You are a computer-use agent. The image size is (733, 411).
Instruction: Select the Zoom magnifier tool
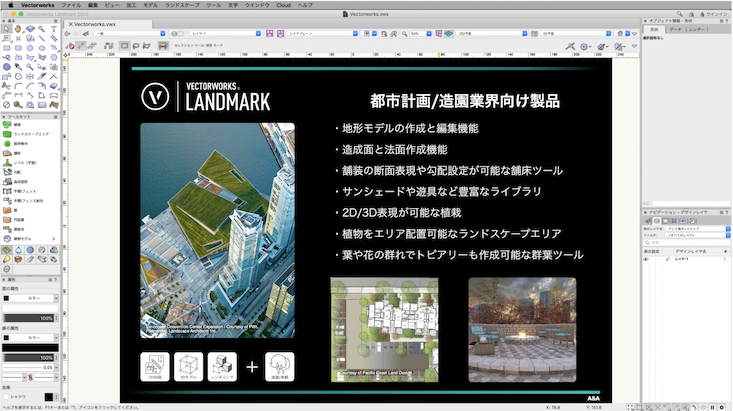[42, 29]
